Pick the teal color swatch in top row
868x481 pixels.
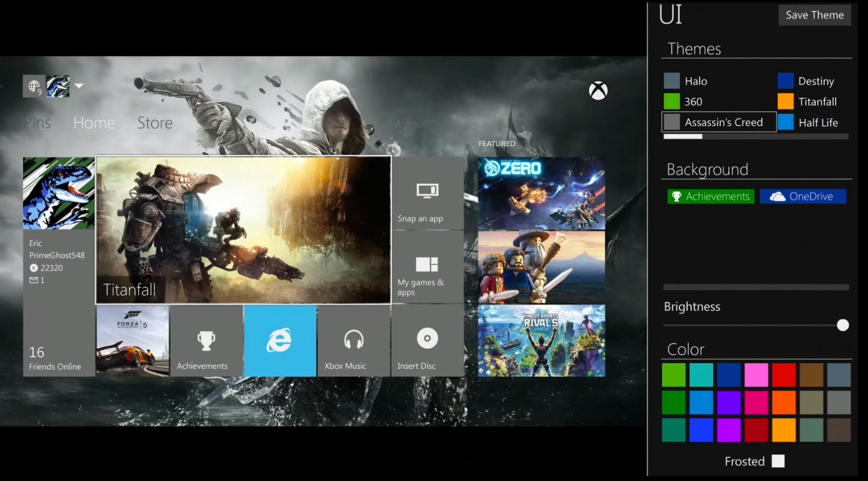(702, 375)
